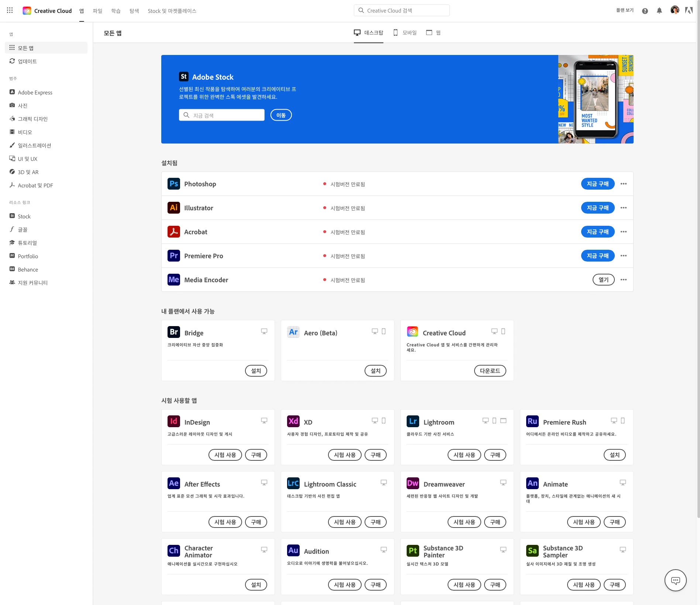Click 지금 구매 for Illustrator
700x605 pixels.
tap(598, 208)
